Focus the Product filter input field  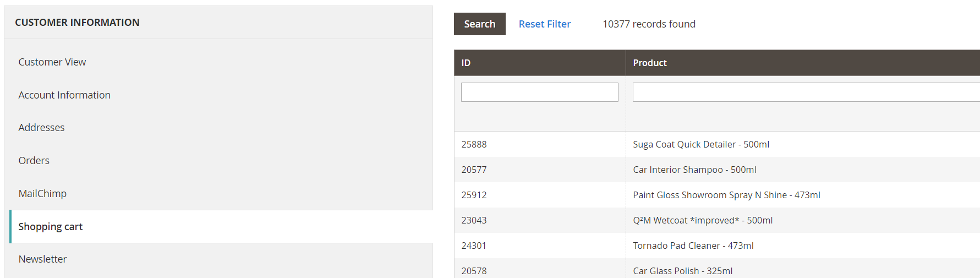pyautogui.click(x=806, y=92)
